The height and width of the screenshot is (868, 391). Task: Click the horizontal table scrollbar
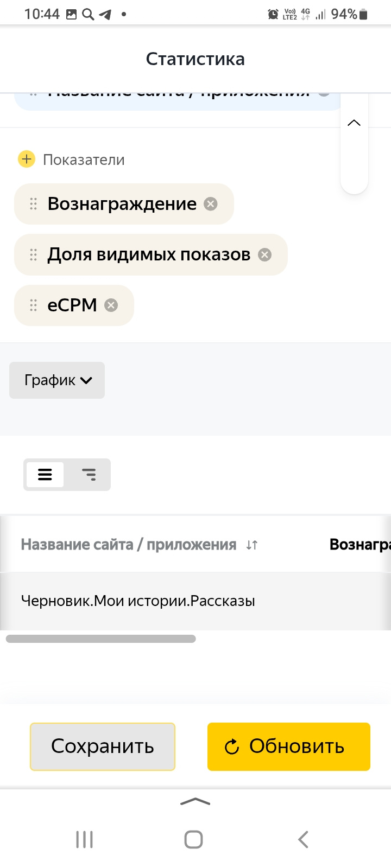(x=100, y=639)
